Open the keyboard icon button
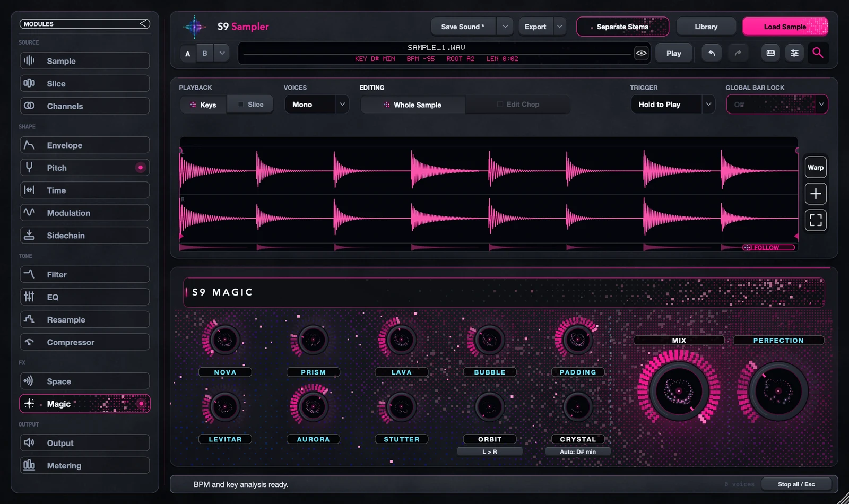Image resolution: width=849 pixels, height=504 pixels. 770,53
